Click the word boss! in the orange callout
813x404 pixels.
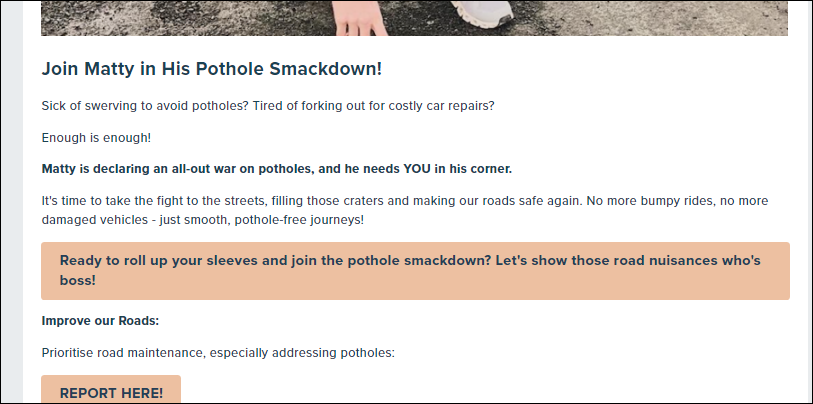(78, 281)
